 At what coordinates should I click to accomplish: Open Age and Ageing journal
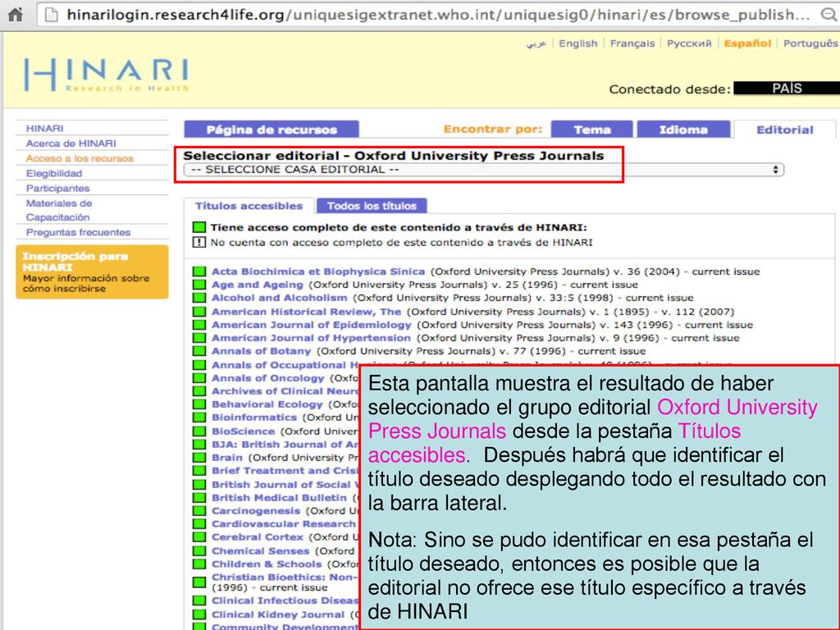257,285
